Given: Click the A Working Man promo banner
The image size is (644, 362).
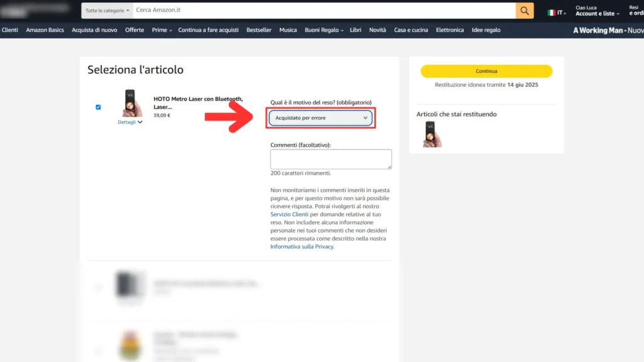Looking at the screenshot, I should click(608, 30).
